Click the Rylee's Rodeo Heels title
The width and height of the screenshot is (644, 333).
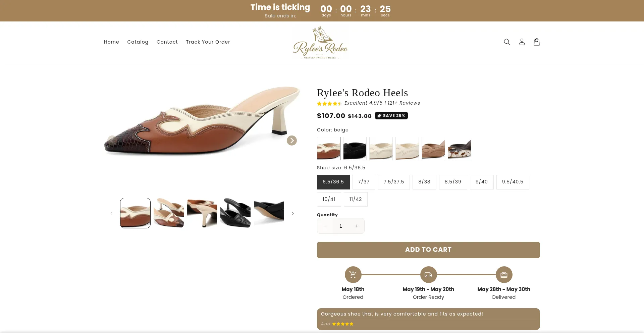362,93
